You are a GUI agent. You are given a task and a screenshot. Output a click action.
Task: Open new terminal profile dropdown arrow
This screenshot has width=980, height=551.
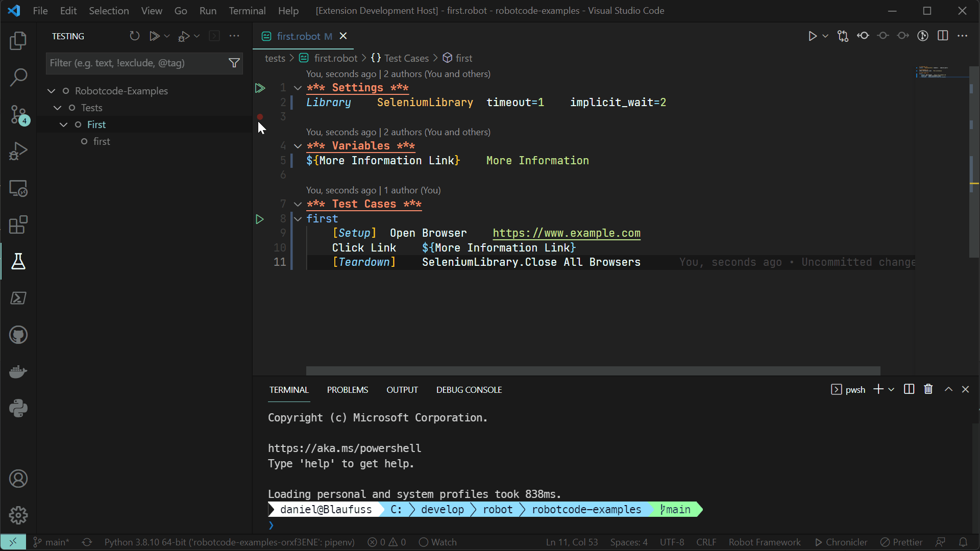tap(891, 389)
